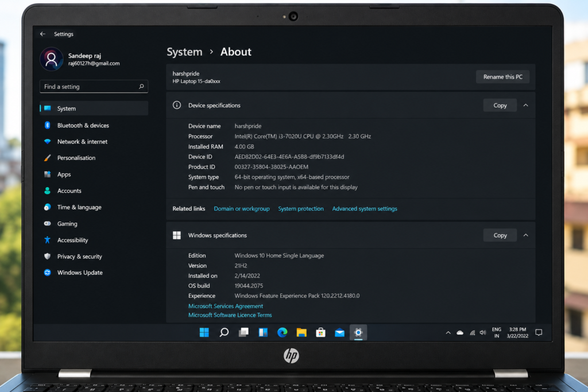The image size is (588, 392).
Task: Select the Device ID value text
Action: coord(289,157)
